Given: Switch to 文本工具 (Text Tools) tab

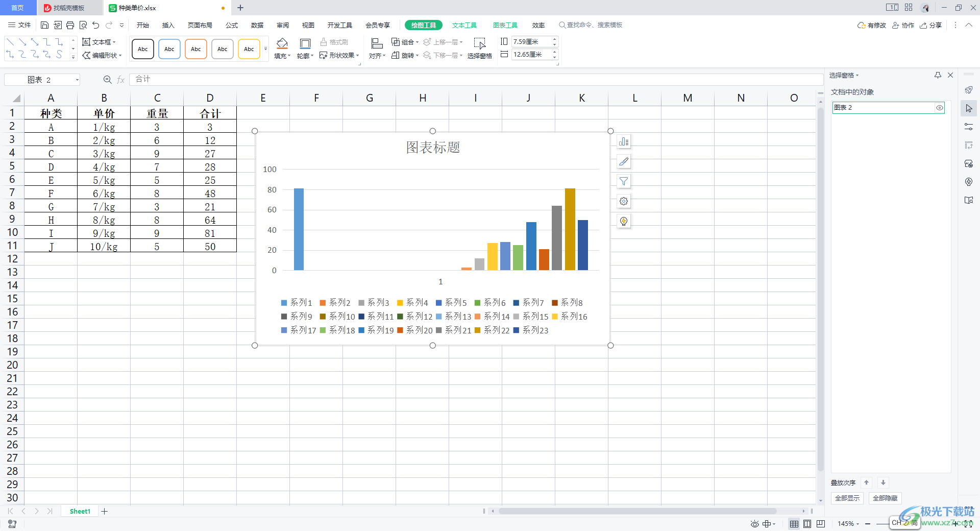Looking at the screenshot, I should tap(464, 25).
